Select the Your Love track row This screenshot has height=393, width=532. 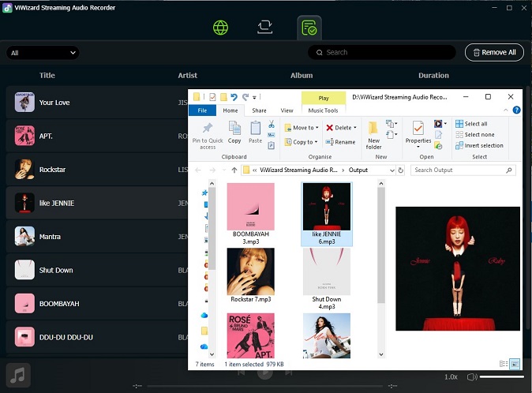tap(97, 103)
